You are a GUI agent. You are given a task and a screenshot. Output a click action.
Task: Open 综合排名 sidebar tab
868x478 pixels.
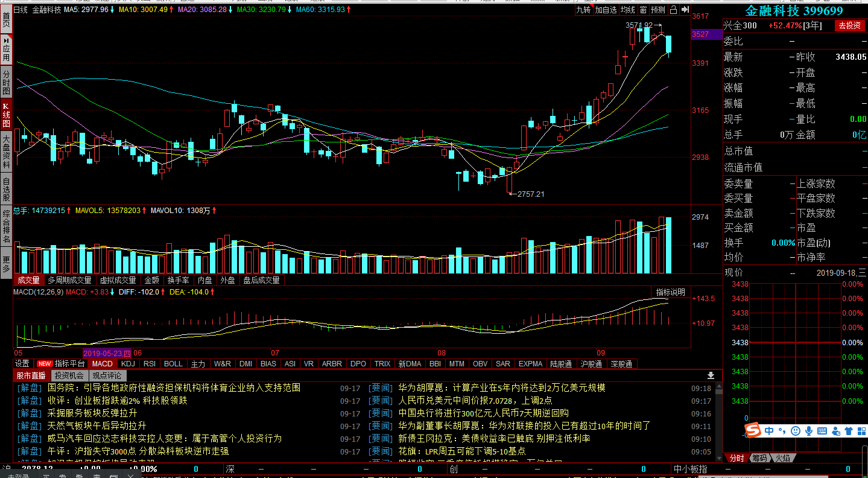tap(6, 226)
